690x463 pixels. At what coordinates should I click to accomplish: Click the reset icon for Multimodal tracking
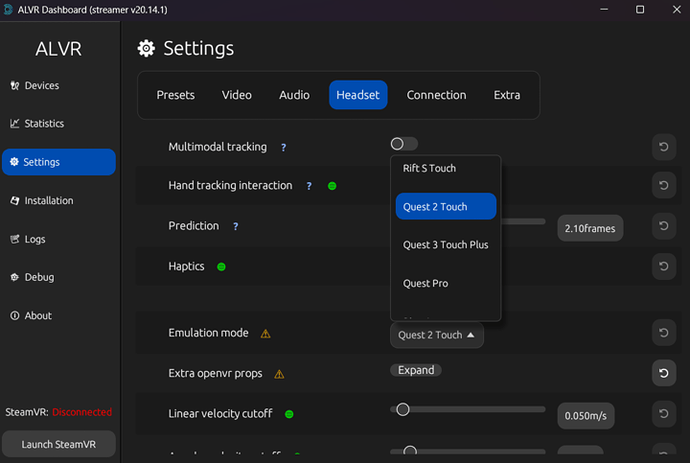coord(662,147)
